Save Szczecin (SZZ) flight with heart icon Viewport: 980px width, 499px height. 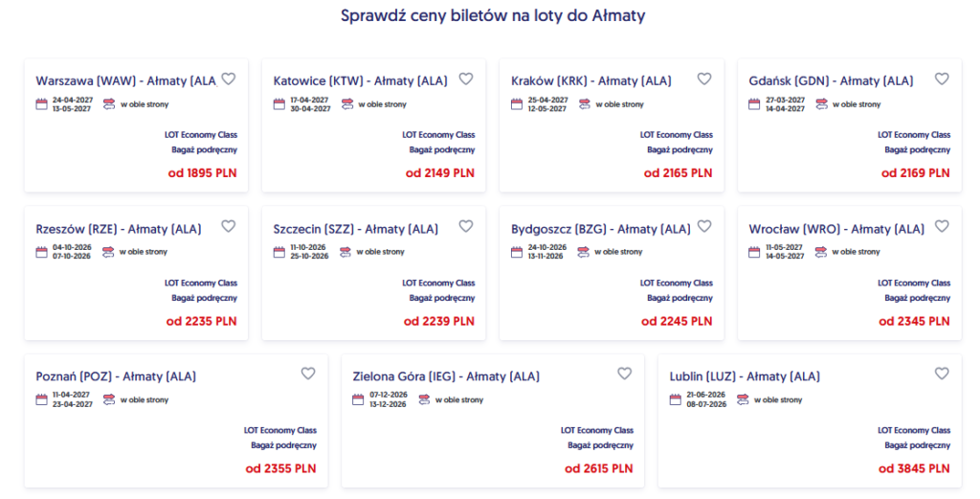point(466,226)
